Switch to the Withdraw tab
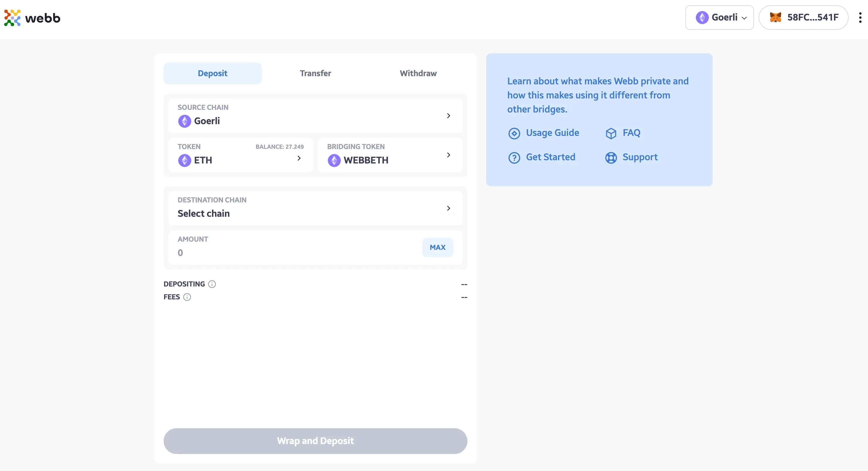The width and height of the screenshot is (868, 471). (x=418, y=73)
